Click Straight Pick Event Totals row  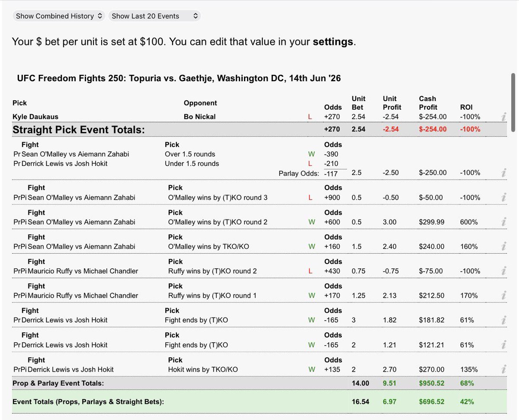point(259,129)
